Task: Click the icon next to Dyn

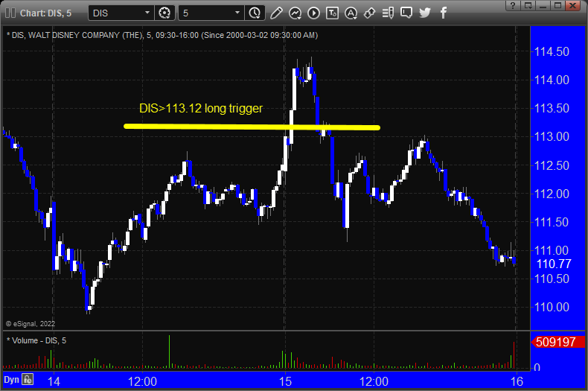Action: tap(28, 379)
